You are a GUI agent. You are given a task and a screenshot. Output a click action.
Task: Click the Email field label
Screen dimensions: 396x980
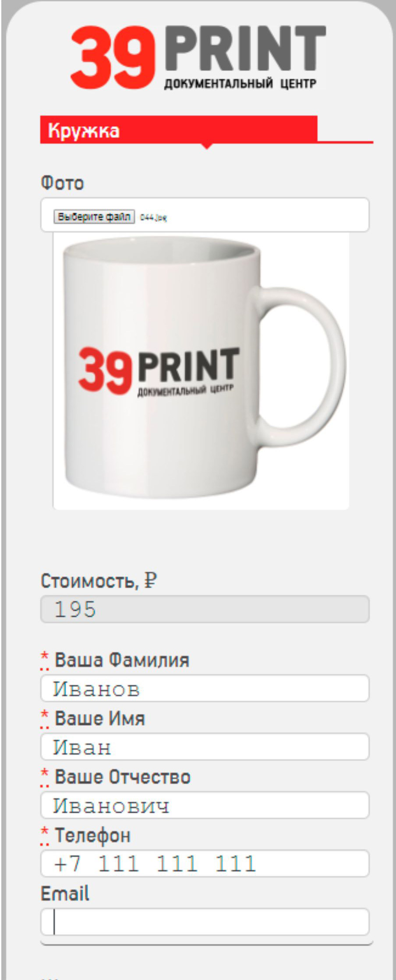click(x=65, y=894)
